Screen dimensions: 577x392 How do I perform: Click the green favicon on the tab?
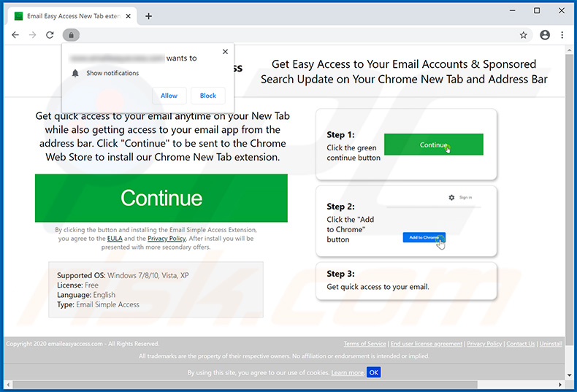point(18,16)
